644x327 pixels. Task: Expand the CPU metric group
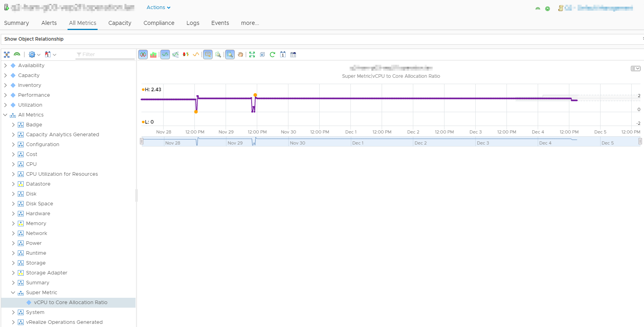point(13,164)
